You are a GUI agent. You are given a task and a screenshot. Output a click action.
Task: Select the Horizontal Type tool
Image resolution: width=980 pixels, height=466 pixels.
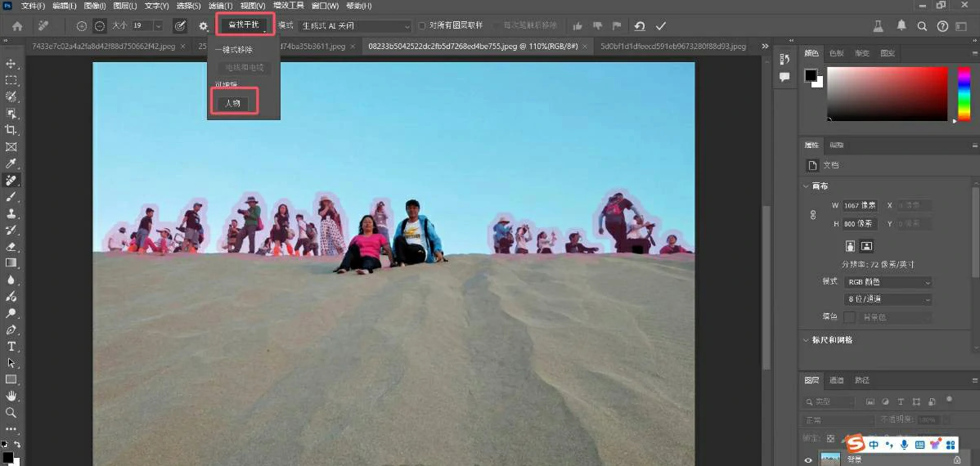11,346
